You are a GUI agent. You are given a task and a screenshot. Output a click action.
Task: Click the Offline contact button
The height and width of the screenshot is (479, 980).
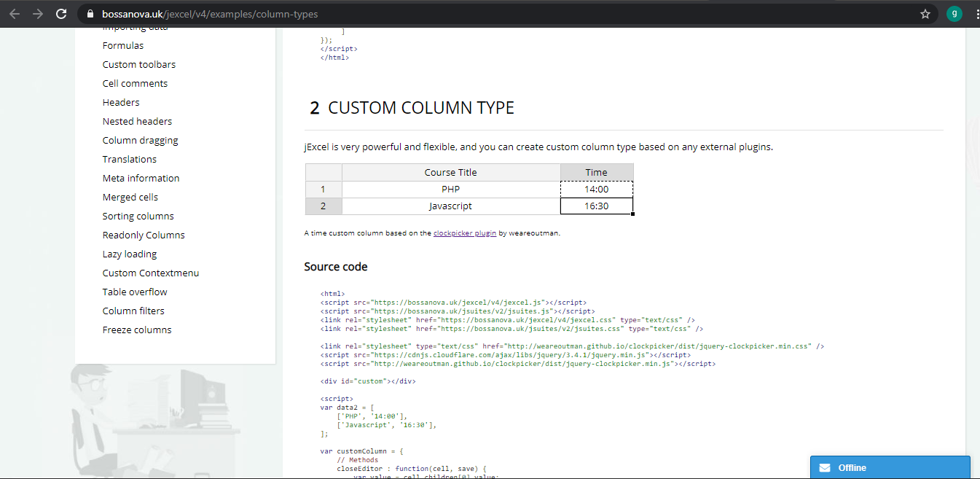click(x=890, y=467)
